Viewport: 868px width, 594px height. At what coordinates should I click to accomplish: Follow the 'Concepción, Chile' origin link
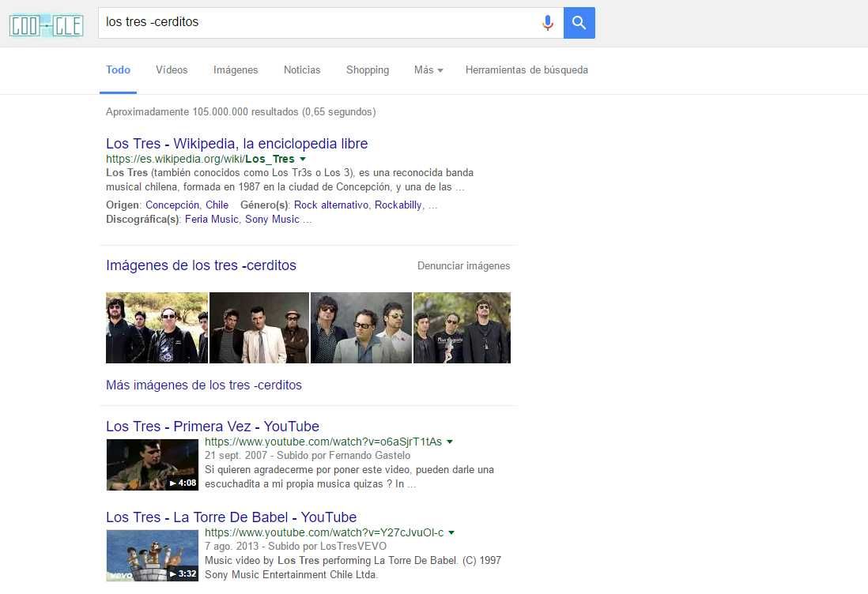point(187,205)
